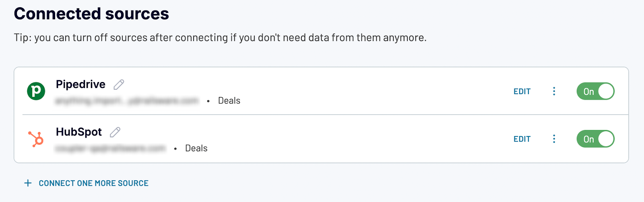Click the HubSpot Deals entity label
The height and width of the screenshot is (202, 644).
(196, 148)
